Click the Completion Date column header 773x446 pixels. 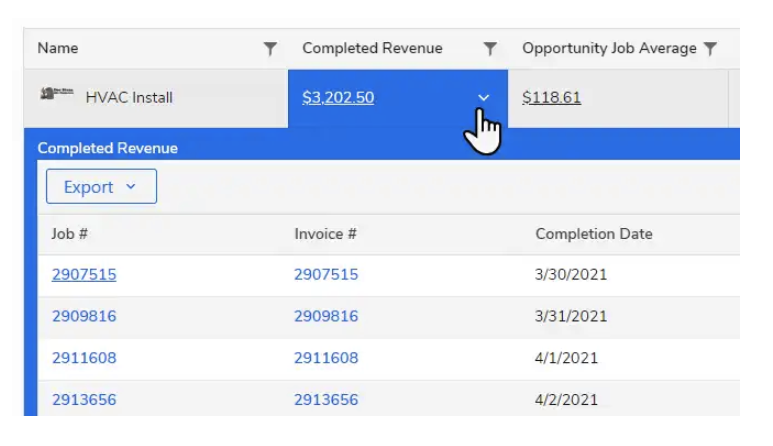(594, 234)
